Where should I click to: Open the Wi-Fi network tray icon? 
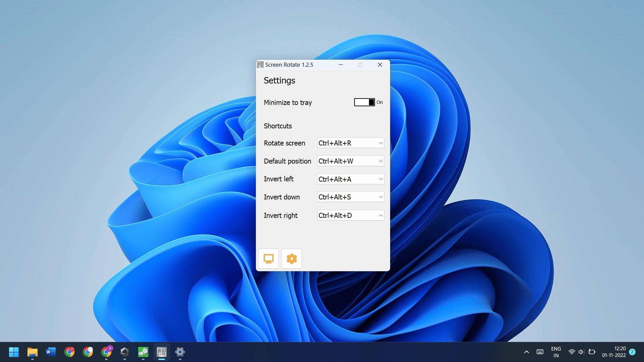point(572,352)
